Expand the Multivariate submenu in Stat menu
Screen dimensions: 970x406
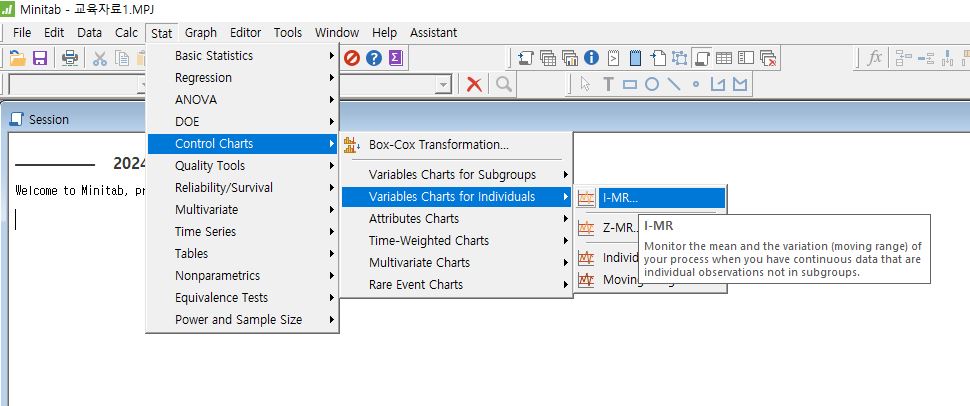click(x=242, y=209)
